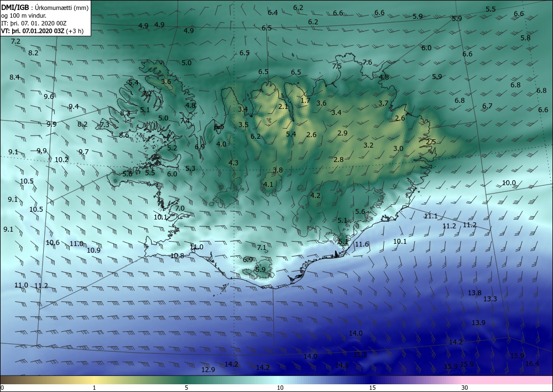Select the map value 3.7

383,103
